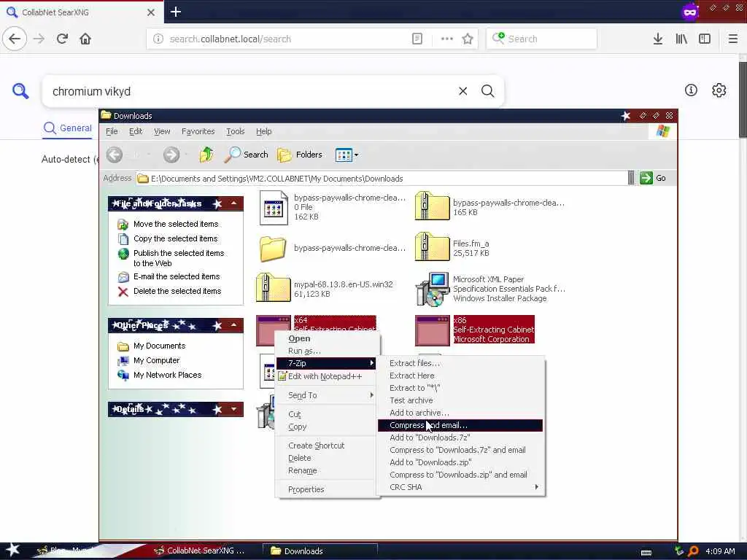The image size is (747, 560).
Task: Click the Firefox Search input box
Action: 542,39
